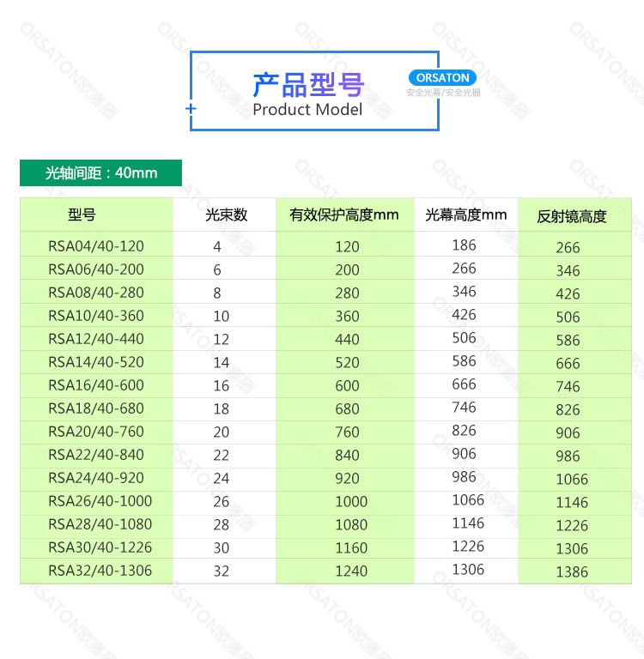Click the 安全光幕/安全光栅 tagline under logo

tap(443, 92)
